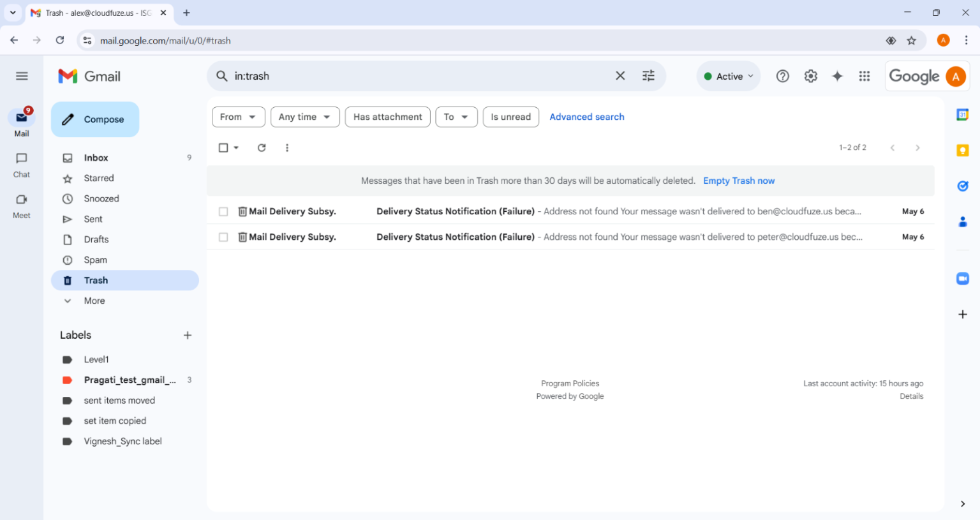980x520 pixels.
Task: Click Empty Trash now
Action: pyautogui.click(x=738, y=181)
